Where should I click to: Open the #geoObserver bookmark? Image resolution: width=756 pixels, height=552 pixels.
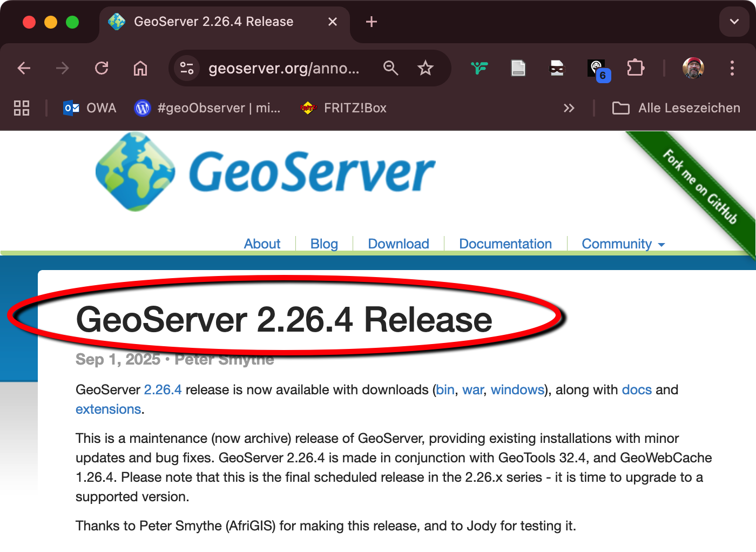click(x=207, y=108)
